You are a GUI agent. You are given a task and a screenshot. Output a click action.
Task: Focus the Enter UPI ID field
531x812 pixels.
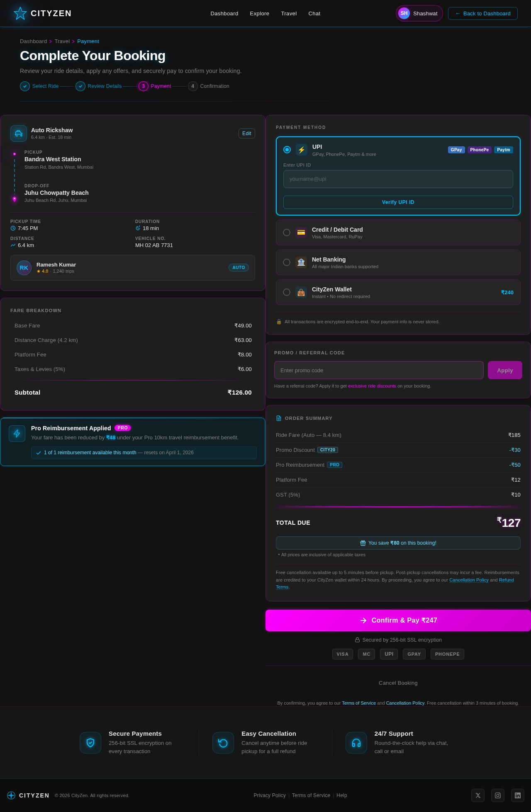click(x=398, y=179)
